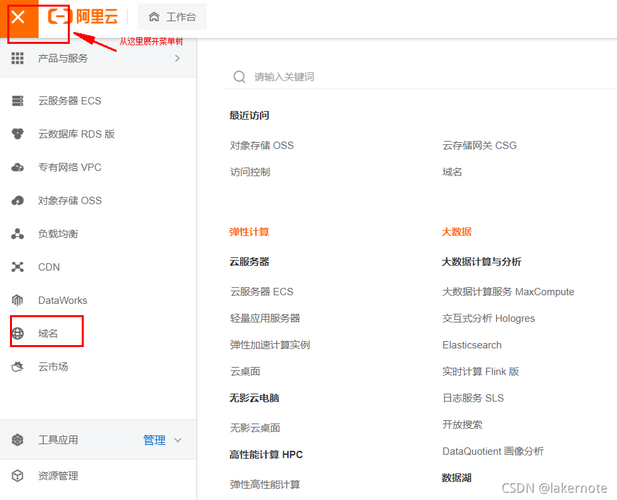The image size is (617, 500).
Task: Click the 产品与服务 grid icon
Action: point(17,58)
